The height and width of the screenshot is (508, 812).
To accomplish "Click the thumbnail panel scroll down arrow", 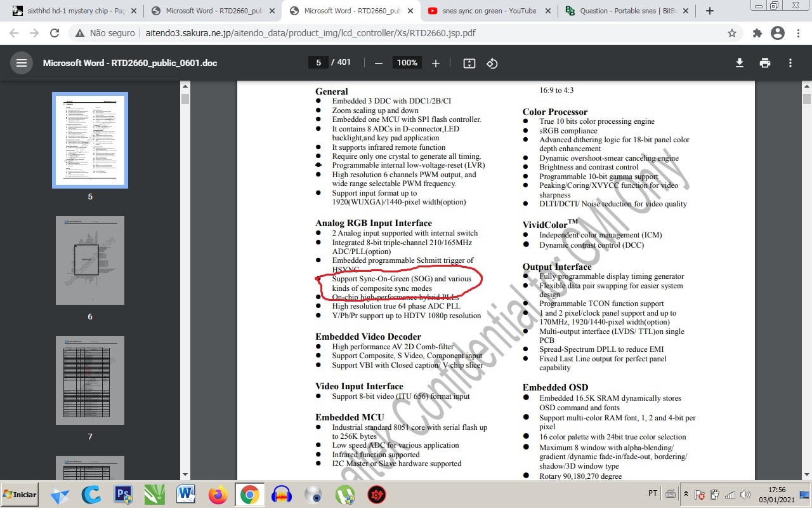I will [x=185, y=474].
